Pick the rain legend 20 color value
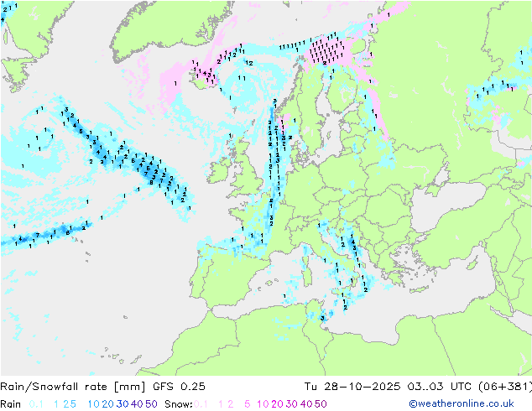 tap(108, 404)
